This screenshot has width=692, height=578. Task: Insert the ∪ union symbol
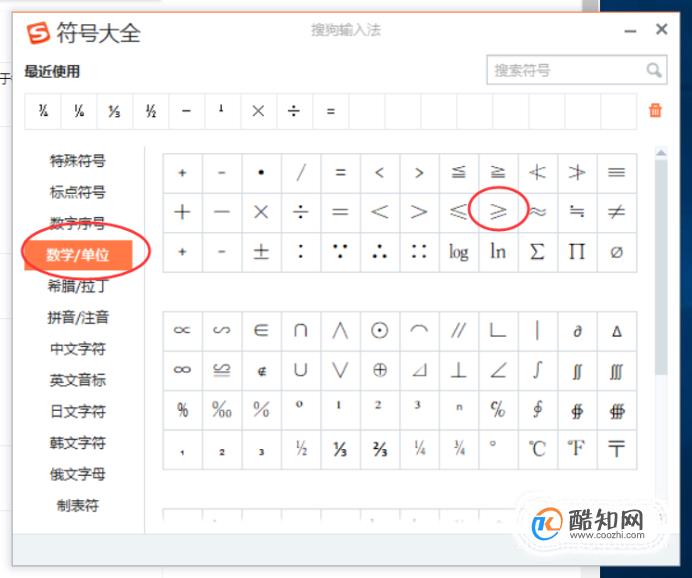click(301, 370)
